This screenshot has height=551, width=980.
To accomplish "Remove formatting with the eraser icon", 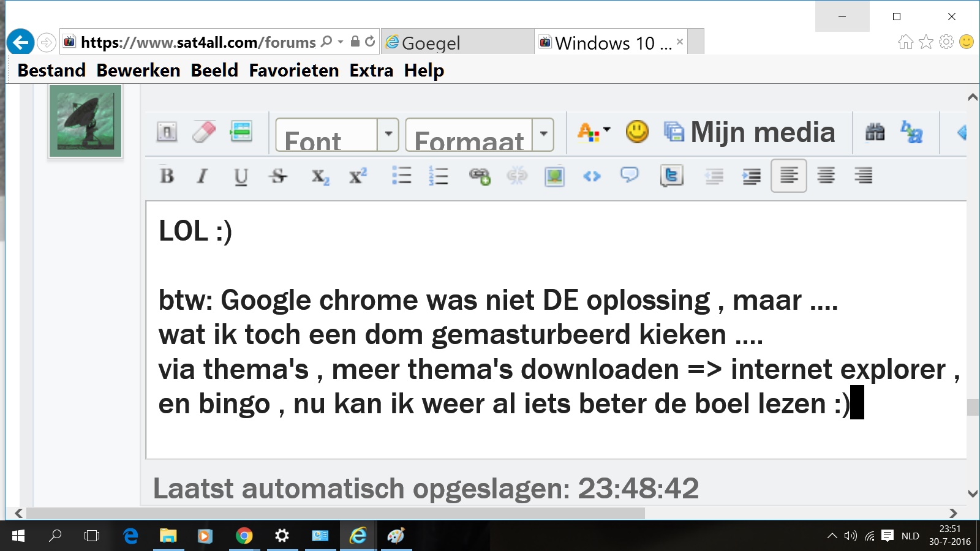I will tap(204, 132).
